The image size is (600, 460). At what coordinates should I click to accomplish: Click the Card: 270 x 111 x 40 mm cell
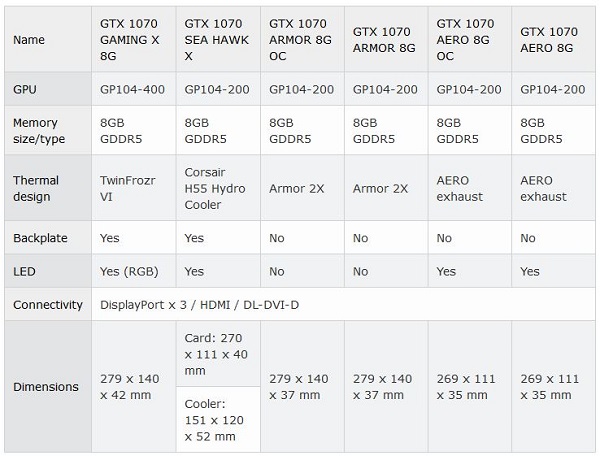point(218,353)
